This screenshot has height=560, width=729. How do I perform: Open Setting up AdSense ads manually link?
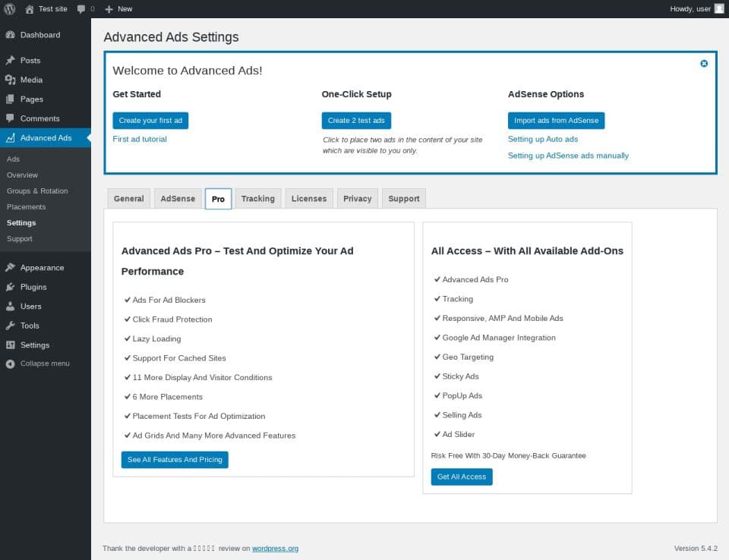pos(568,156)
